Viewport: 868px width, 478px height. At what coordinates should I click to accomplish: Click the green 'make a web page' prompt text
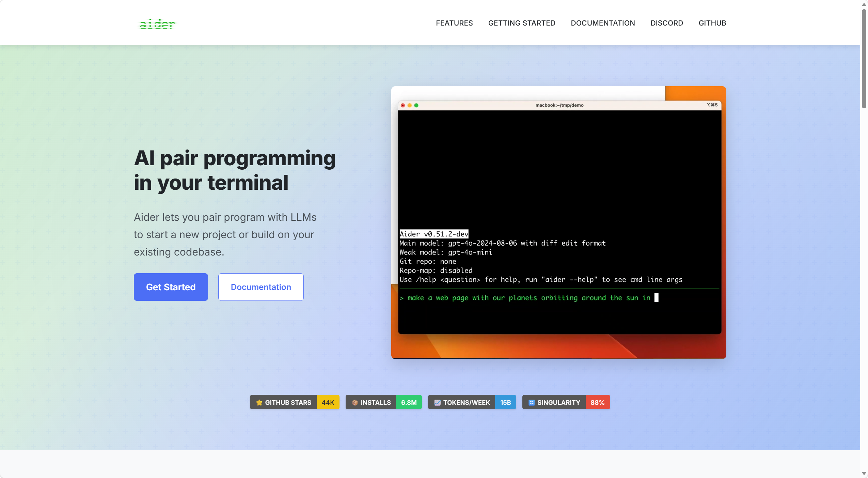tap(529, 298)
